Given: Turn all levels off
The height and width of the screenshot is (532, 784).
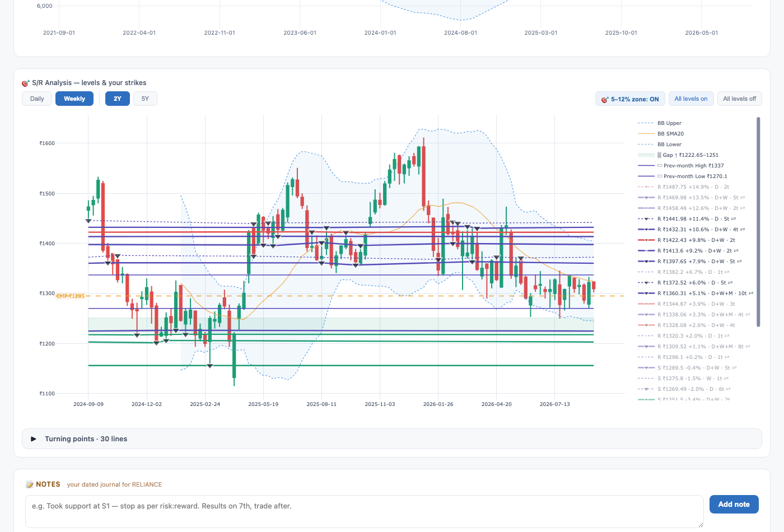Looking at the screenshot, I should pos(739,99).
